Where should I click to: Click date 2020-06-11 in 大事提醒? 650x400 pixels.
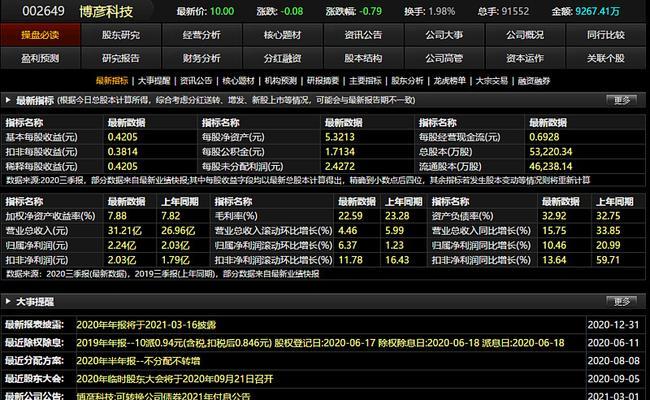pyautogui.click(x=614, y=343)
